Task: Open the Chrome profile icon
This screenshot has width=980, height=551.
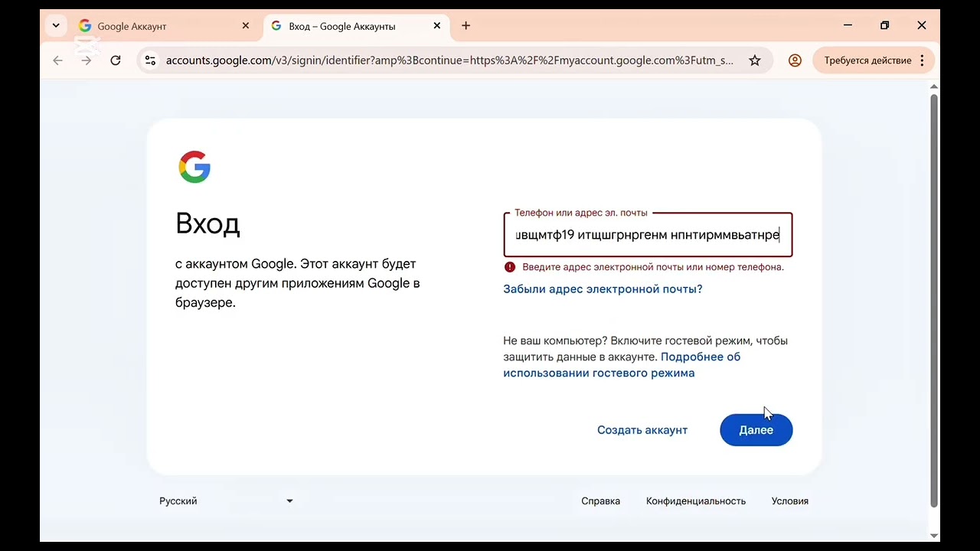Action: tap(795, 60)
